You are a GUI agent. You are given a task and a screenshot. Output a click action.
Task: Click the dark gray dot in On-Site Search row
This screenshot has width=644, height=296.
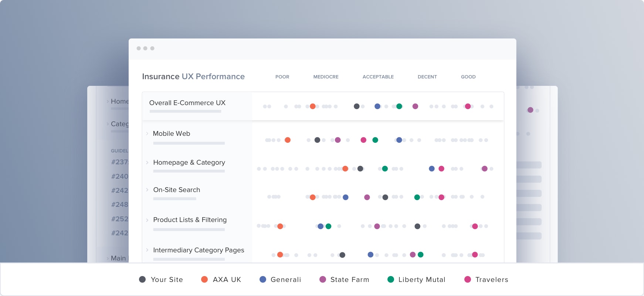(385, 197)
